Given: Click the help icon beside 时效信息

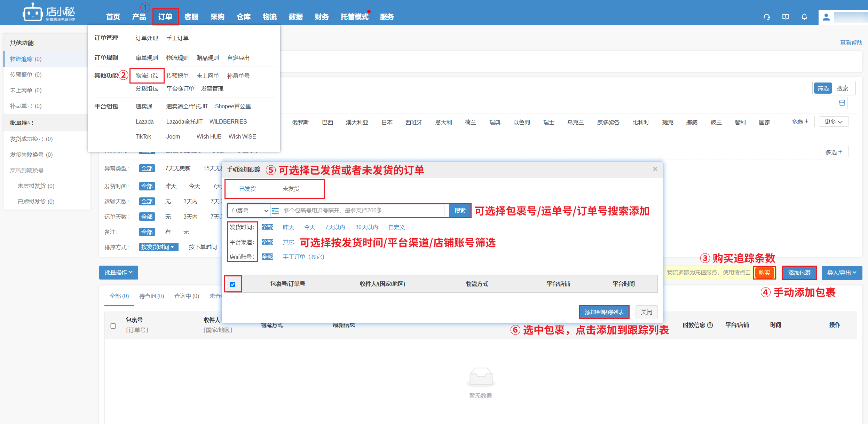Looking at the screenshot, I should coord(710,325).
